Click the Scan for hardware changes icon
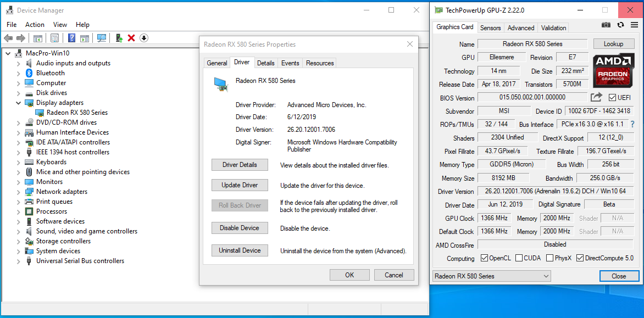 click(102, 38)
